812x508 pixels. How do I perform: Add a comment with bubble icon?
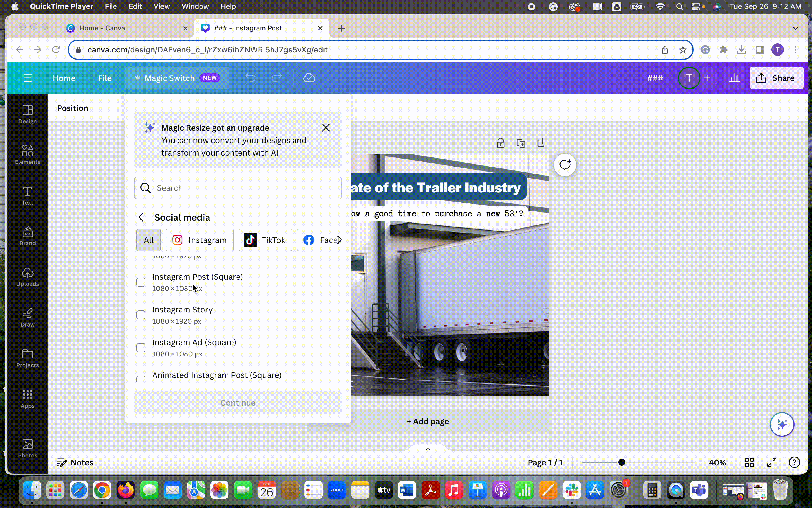(565, 165)
